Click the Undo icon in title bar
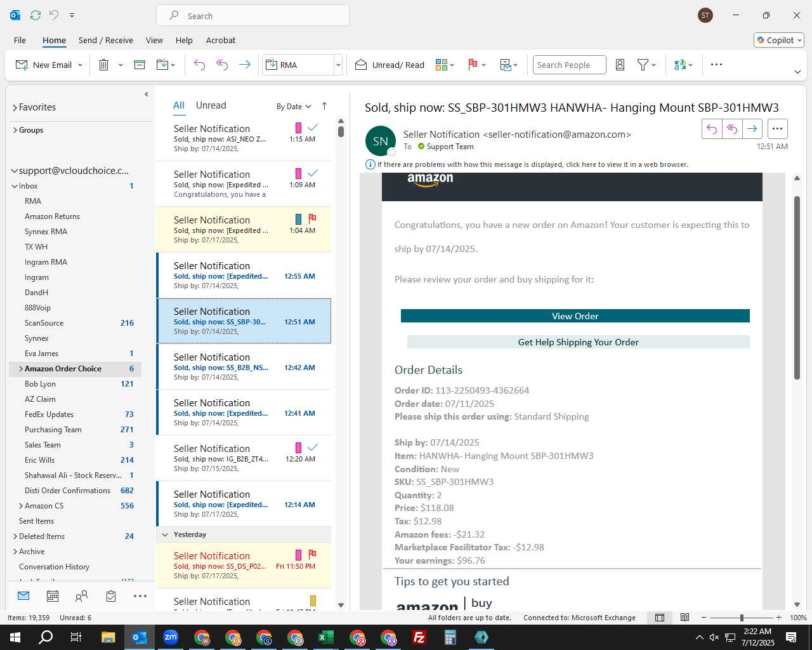Image resolution: width=812 pixels, height=650 pixels. (54, 15)
